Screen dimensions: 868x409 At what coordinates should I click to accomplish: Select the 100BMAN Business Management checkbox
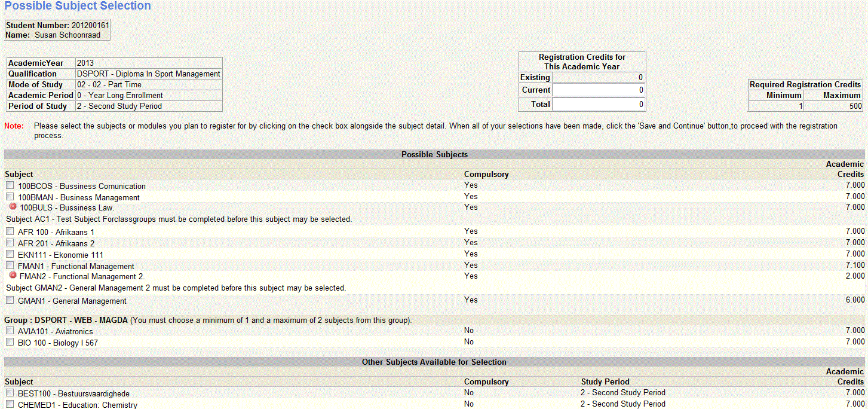(10, 197)
